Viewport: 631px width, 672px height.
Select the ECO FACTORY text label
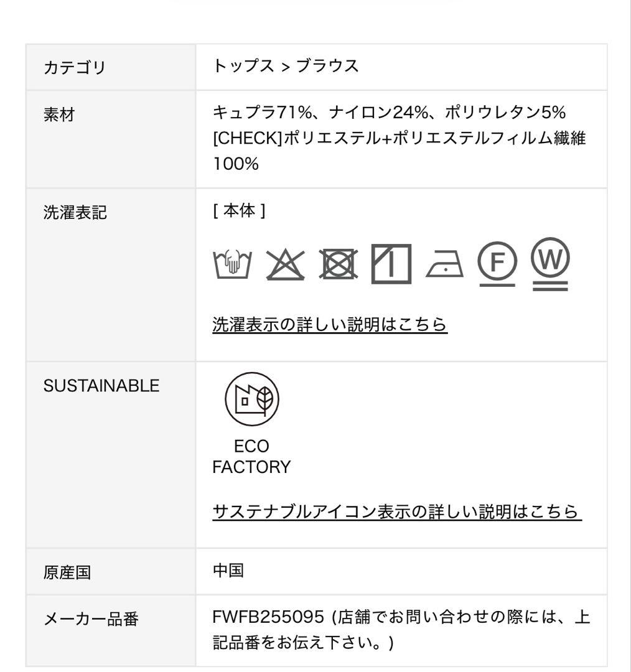point(251,456)
